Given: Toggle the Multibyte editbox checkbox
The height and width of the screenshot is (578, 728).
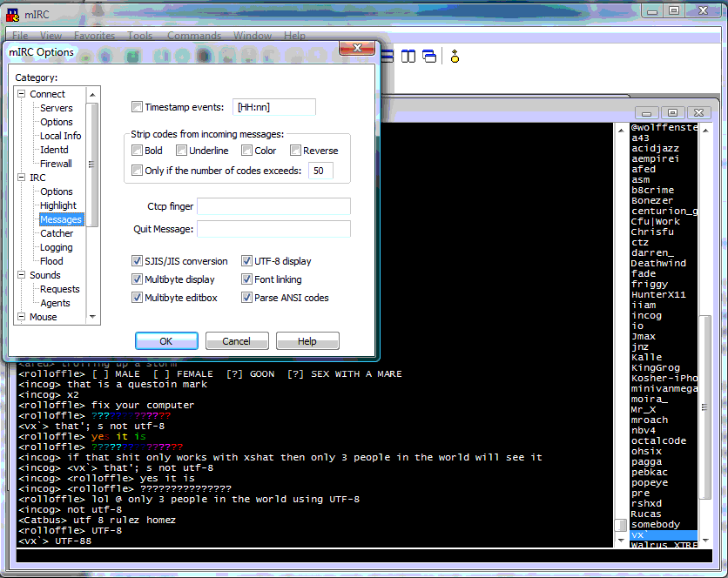Looking at the screenshot, I should coord(137,297).
